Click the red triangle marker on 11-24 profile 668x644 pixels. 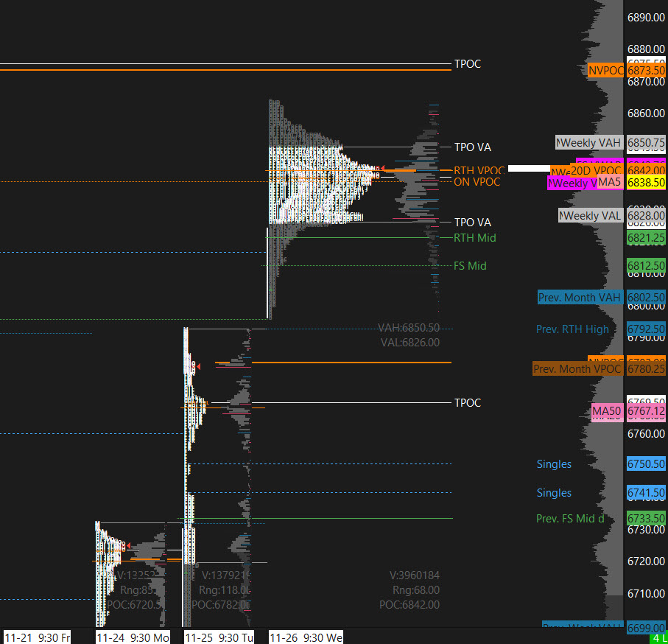point(127,546)
